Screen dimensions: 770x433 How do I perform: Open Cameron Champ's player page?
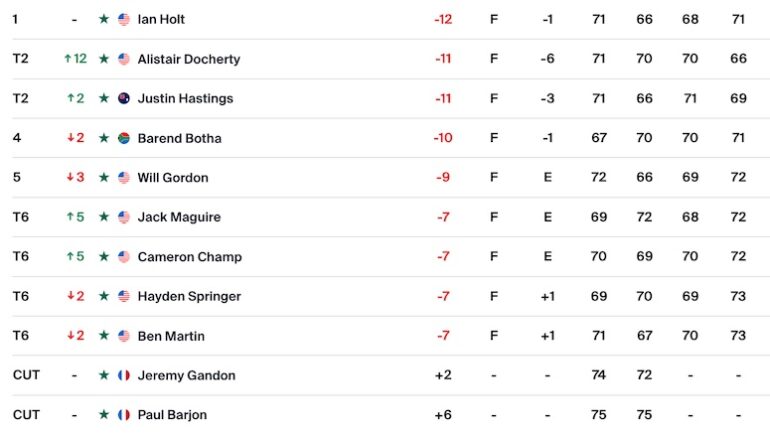tap(189, 257)
